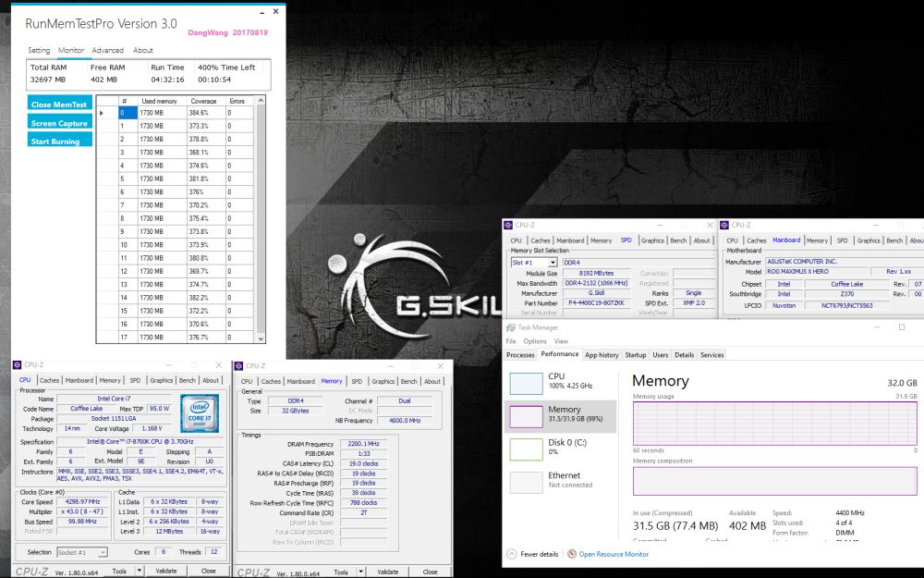924x578 pixels.
Task: Switch to Task Manager's App history tab
Action: tap(602, 354)
